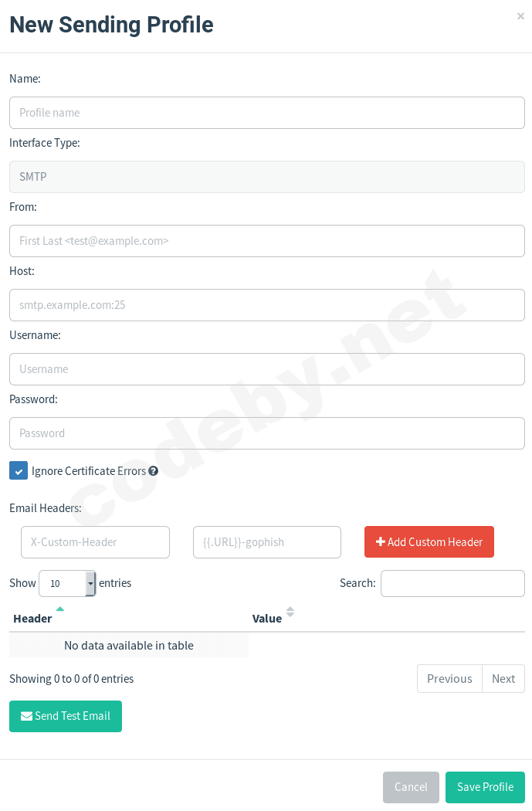Click the table Search box

(x=452, y=584)
